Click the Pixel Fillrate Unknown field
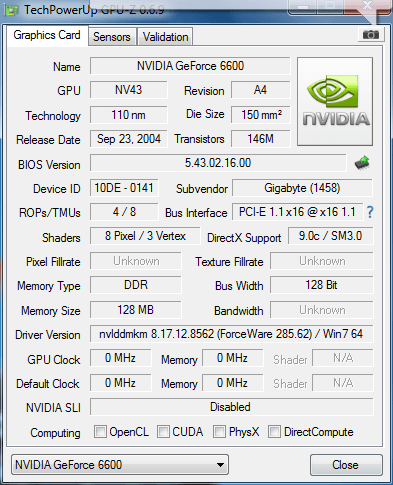This screenshot has height=485, width=393. pyautogui.click(x=136, y=261)
